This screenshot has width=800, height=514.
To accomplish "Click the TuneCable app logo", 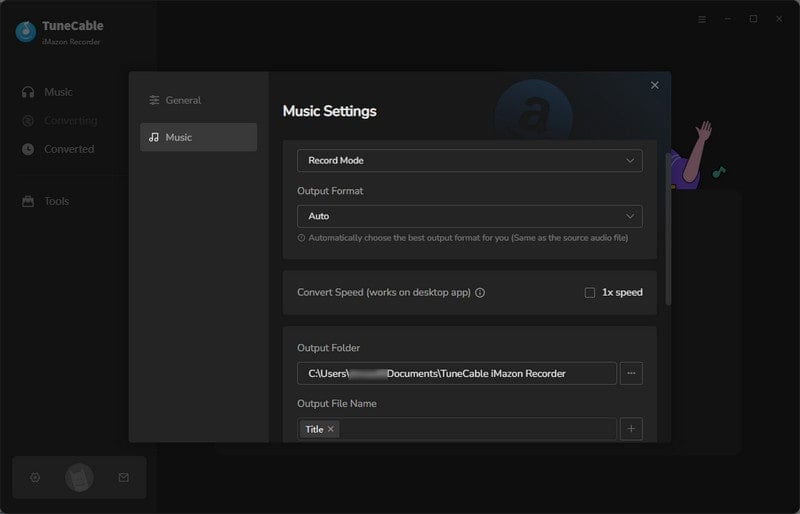I will [x=26, y=32].
